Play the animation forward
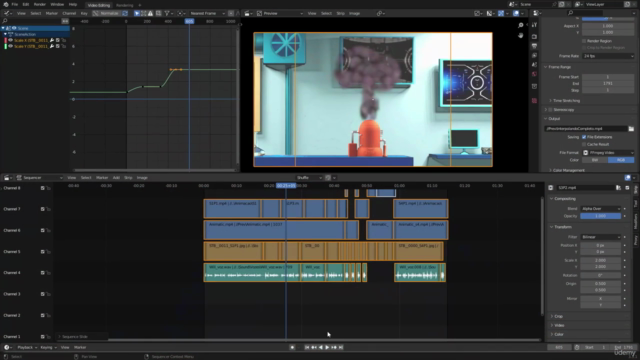The width and height of the screenshot is (640, 360). [327, 347]
